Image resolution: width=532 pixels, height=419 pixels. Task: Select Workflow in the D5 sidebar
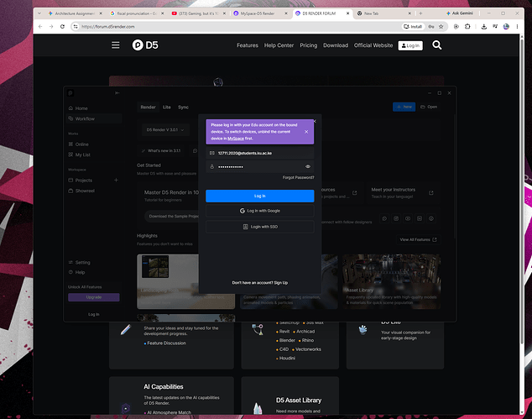pos(94,118)
